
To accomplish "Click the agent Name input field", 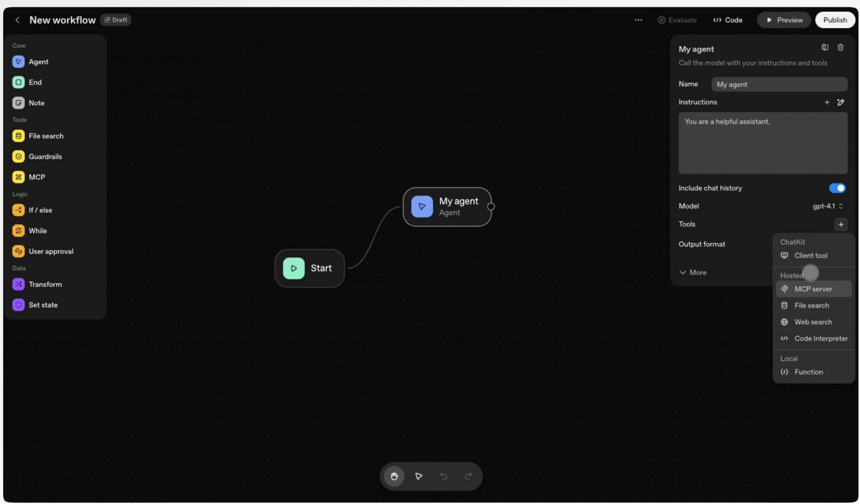I will click(779, 84).
